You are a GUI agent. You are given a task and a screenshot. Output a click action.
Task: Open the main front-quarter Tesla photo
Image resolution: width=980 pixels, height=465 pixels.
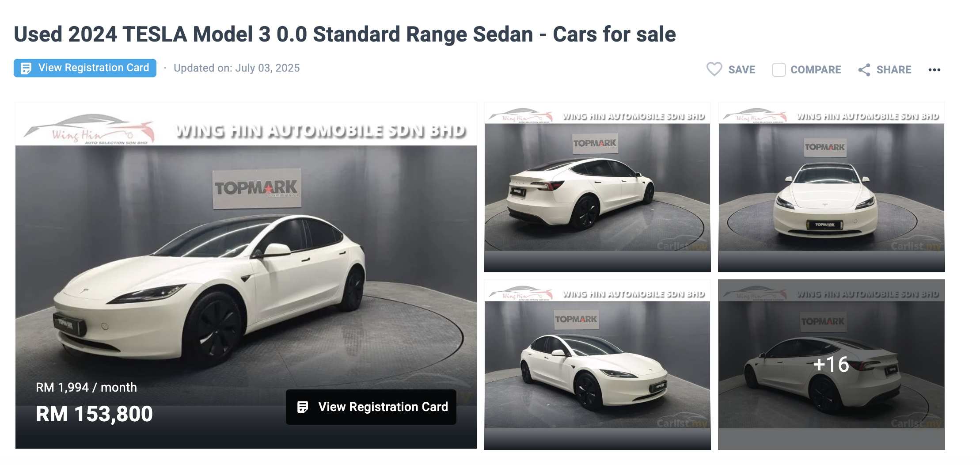[x=246, y=275]
